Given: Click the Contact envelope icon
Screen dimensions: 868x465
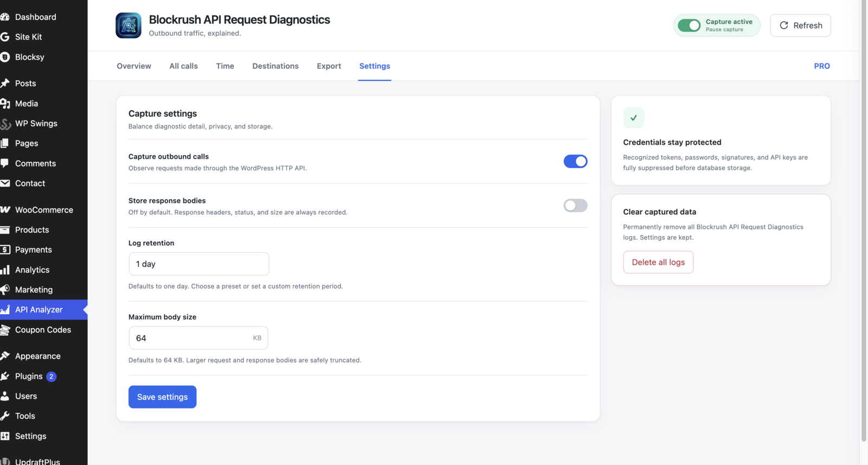Looking at the screenshot, I should [5, 183].
